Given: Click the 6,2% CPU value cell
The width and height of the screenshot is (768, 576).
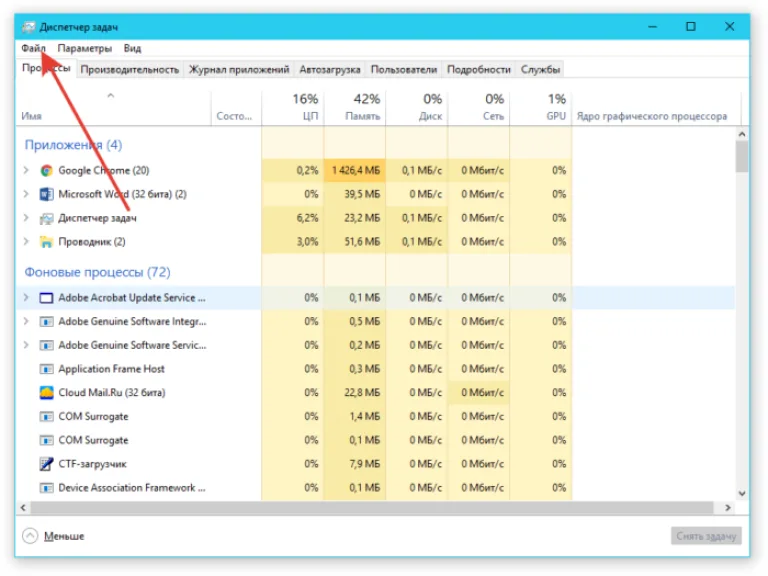Looking at the screenshot, I should point(293,218).
